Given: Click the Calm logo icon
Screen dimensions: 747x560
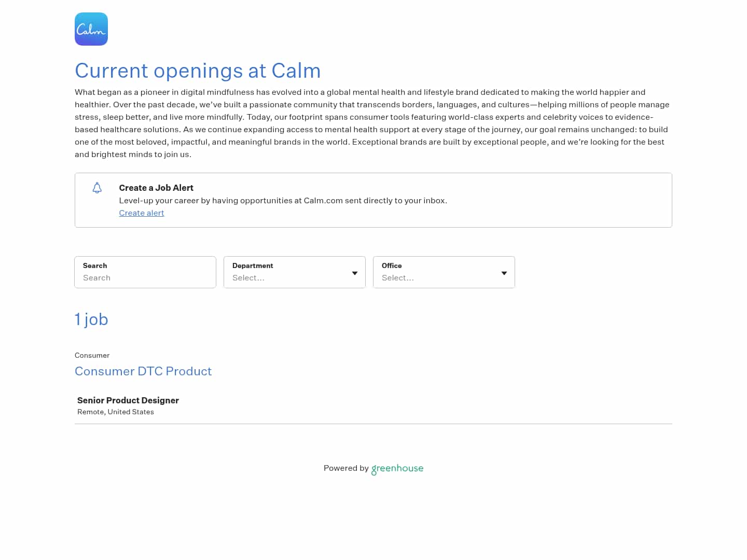Looking at the screenshot, I should [x=91, y=29].
